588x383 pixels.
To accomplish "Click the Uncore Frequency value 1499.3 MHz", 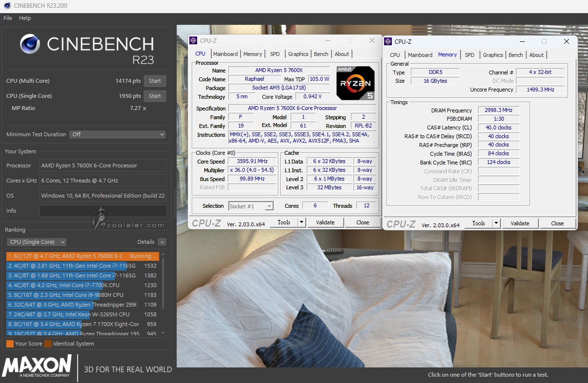I will pos(540,90).
